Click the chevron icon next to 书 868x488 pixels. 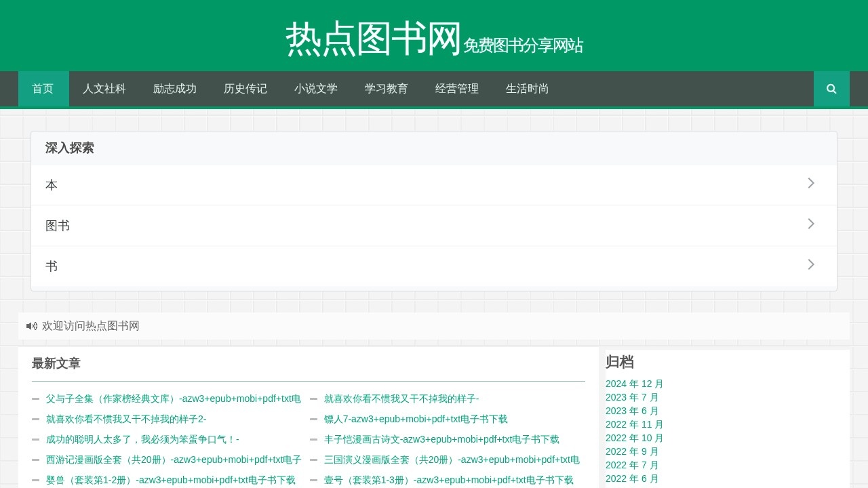[x=811, y=264]
